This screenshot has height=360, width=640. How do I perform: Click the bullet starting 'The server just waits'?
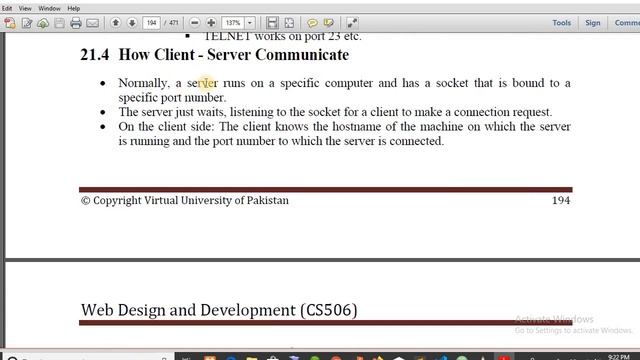[335, 112]
